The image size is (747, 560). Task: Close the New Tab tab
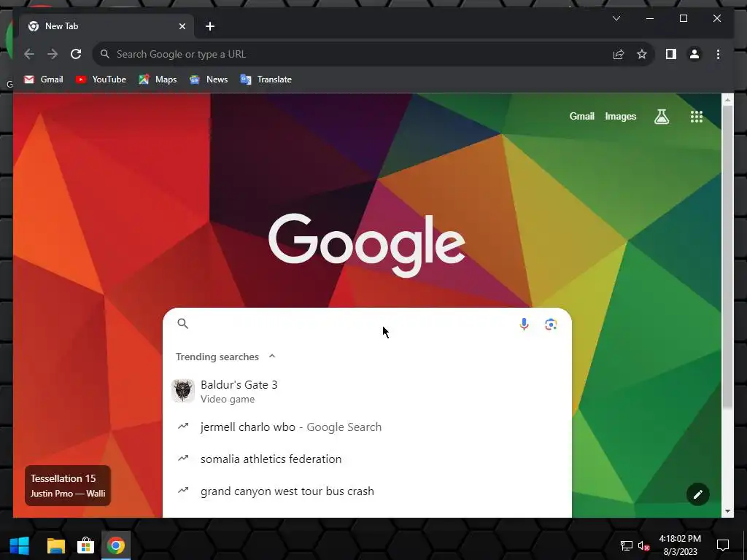pyautogui.click(x=182, y=26)
